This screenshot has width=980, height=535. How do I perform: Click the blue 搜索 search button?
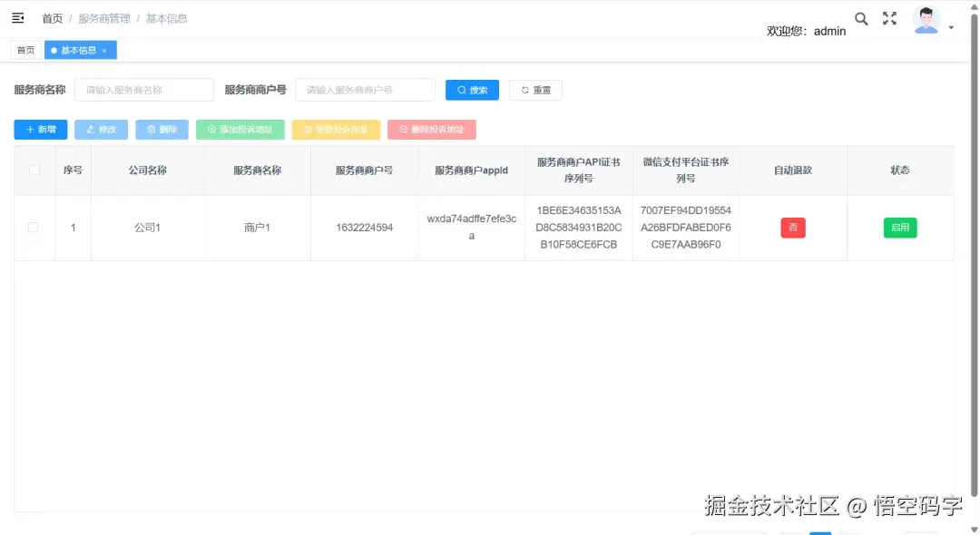472,89
